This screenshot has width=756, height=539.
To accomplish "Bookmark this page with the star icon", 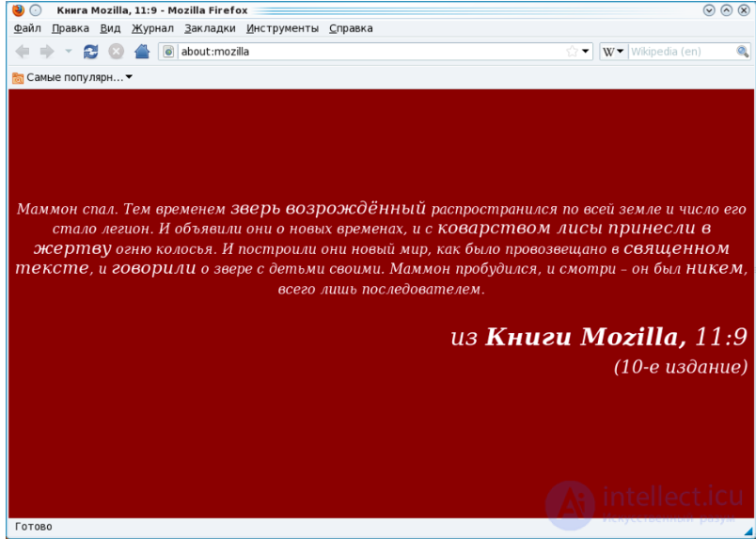I will click(572, 52).
